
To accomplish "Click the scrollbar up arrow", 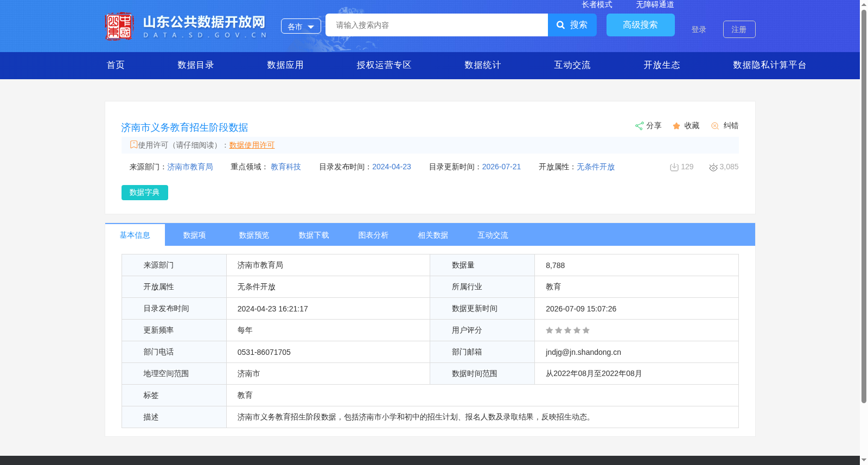I will pos(864,4).
